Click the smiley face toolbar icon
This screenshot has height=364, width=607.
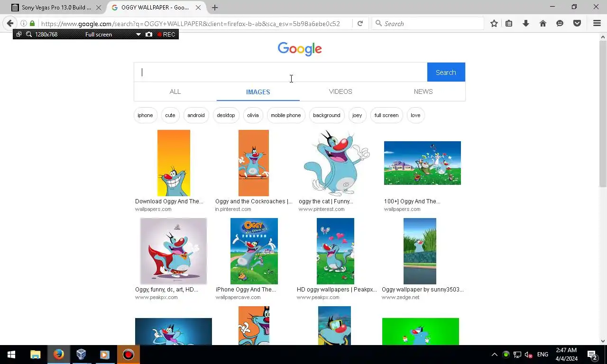pos(560,23)
